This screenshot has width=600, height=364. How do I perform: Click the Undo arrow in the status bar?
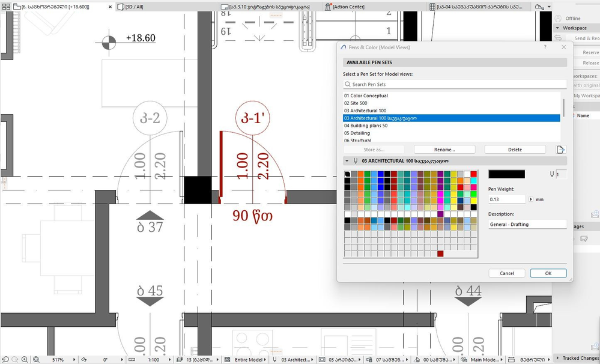click(6, 359)
